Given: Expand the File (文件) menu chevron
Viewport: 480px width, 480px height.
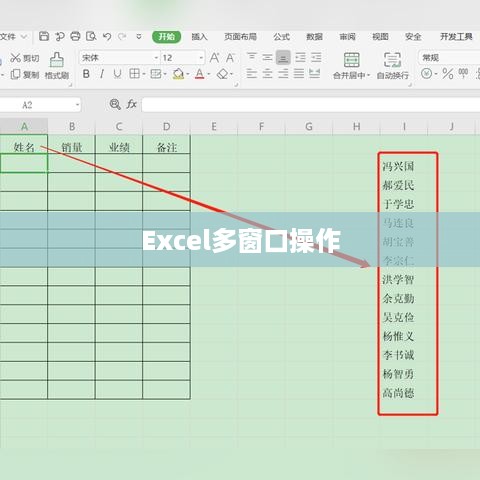Looking at the screenshot, I should pyautogui.click(x=24, y=36).
